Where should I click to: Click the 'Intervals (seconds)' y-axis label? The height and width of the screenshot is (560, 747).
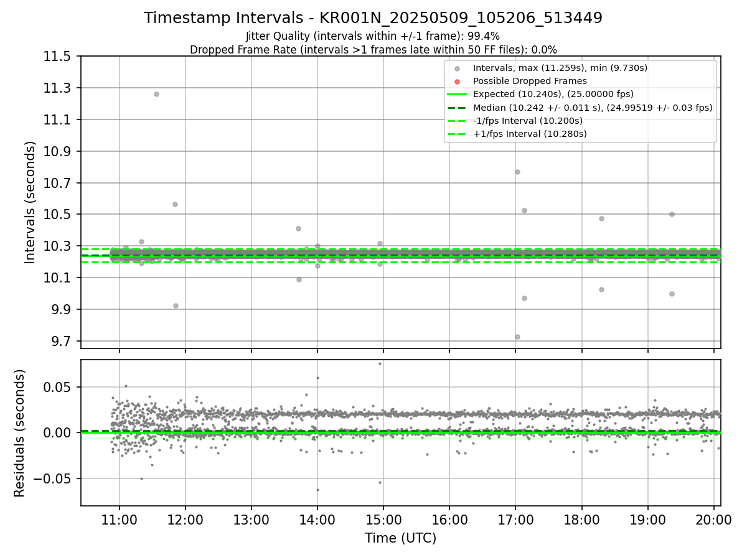point(31,202)
